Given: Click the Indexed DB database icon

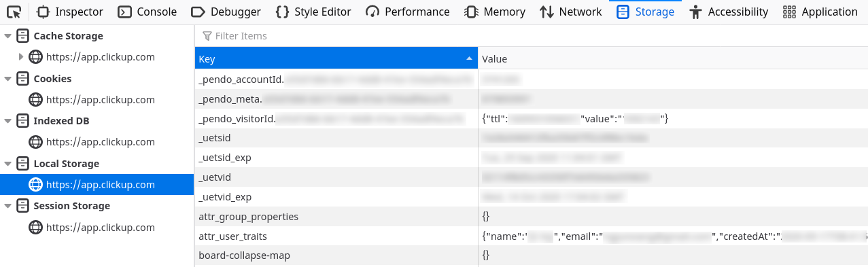Looking at the screenshot, I should pyautogui.click(x=22, y=121).
